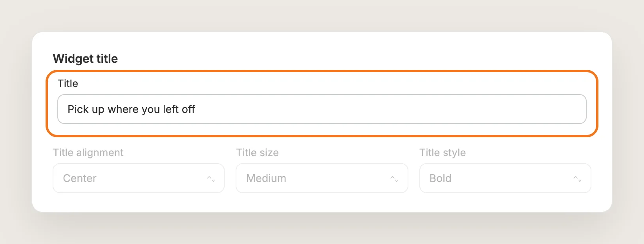Image resolution: width=644 pixels, height=244 pixels.
Task: Click the "Widget title" section heading
Action: 85,58
